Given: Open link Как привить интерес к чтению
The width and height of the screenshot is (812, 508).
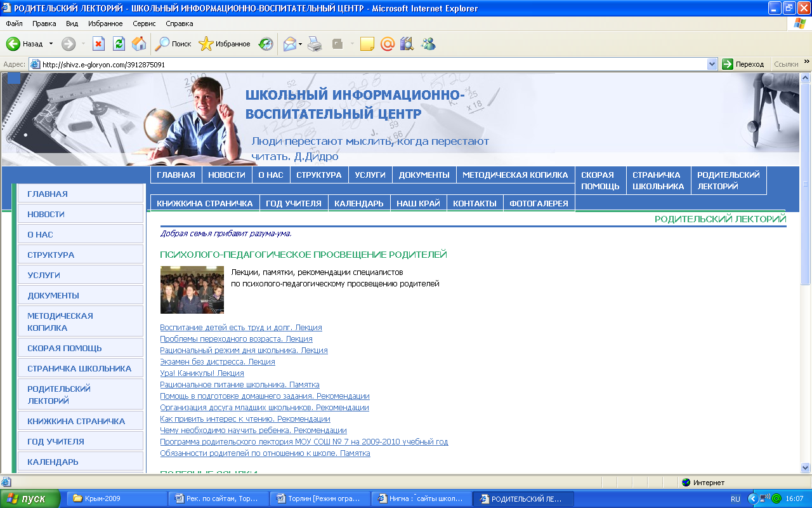Looking at the screenshot, I should pyautogui.click(x=245, y=419).
